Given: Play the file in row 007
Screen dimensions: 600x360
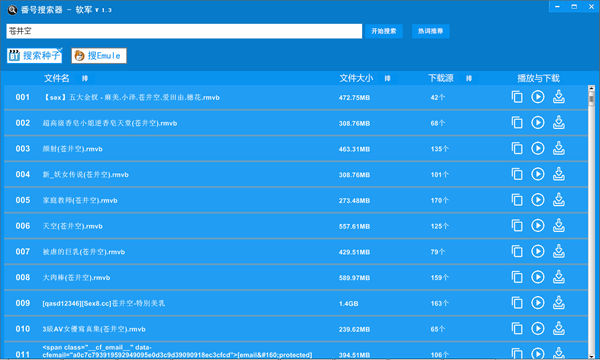Looking at the screenshot, I should tap(538, 251).
